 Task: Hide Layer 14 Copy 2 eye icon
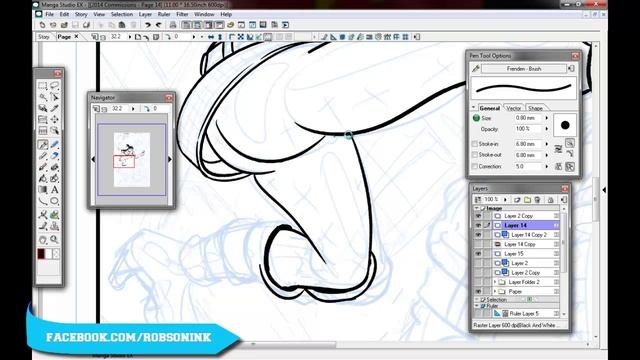point(478,235)
